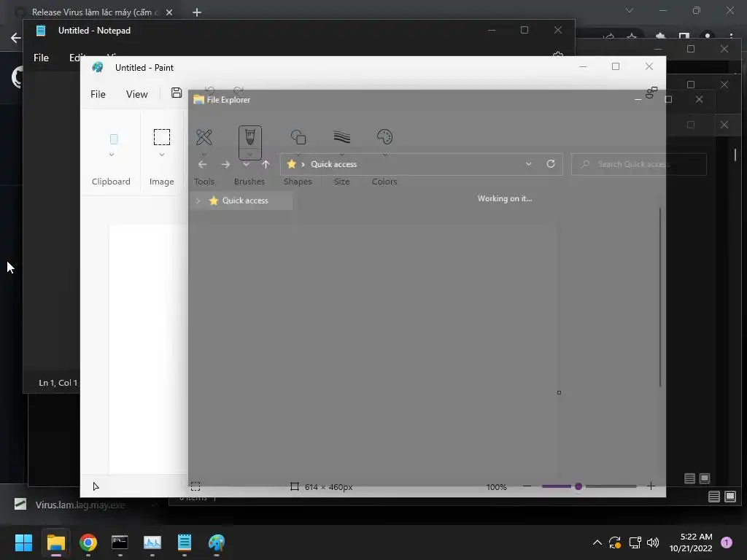Image resolution: width=747 pixels, height=560 pixels.
Task: Go back in the Chrome browser
Action: [16, 38]
